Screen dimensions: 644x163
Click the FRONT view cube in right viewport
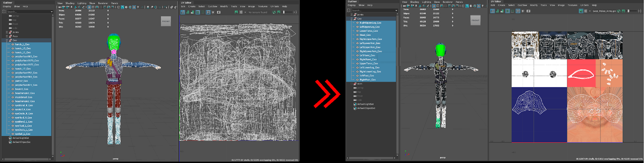[475, 20]
